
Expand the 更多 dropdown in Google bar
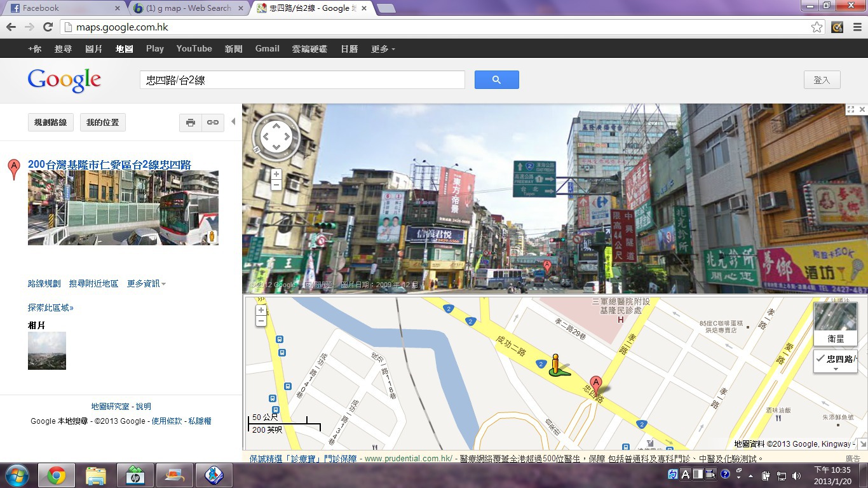pyautogui.click(x=383, y=48)
